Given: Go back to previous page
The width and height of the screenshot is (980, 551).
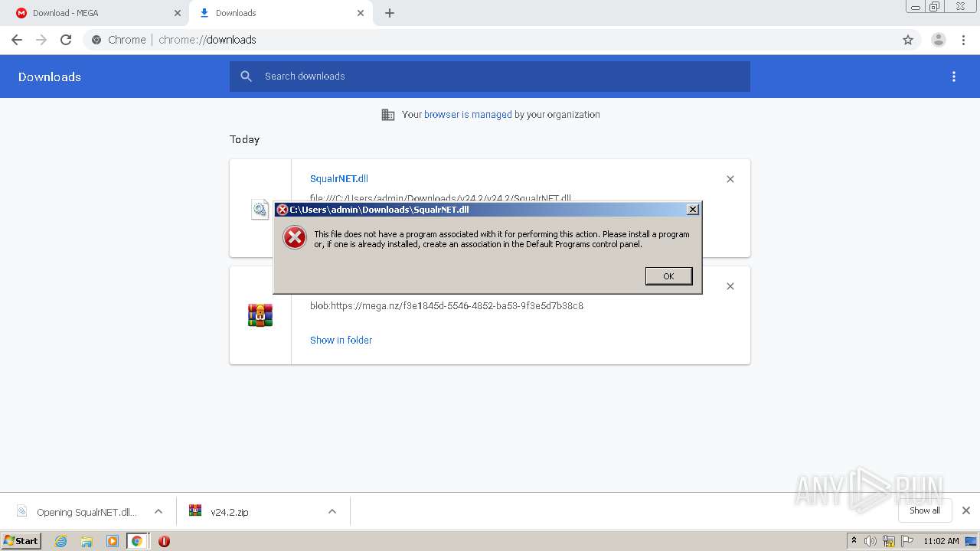Looking at the screenshot, I should (x=17, y=40).
